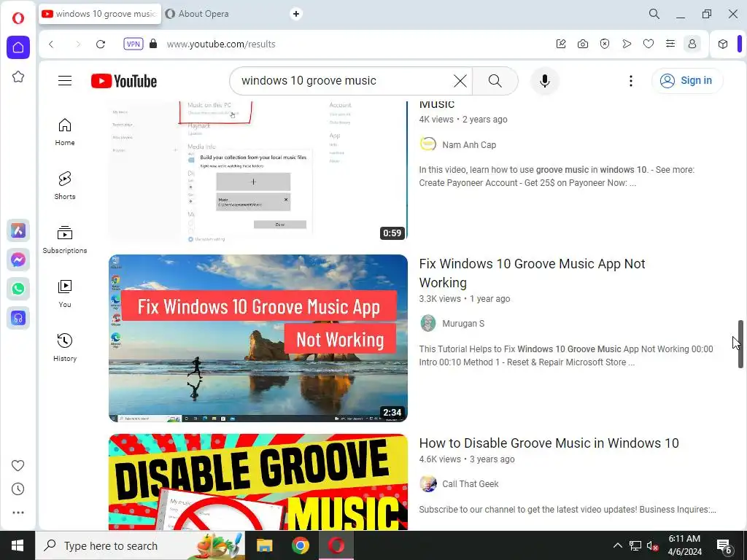Open Subscriptions in YouTube sidebar
747x560 pixels.
coord(65,239)
